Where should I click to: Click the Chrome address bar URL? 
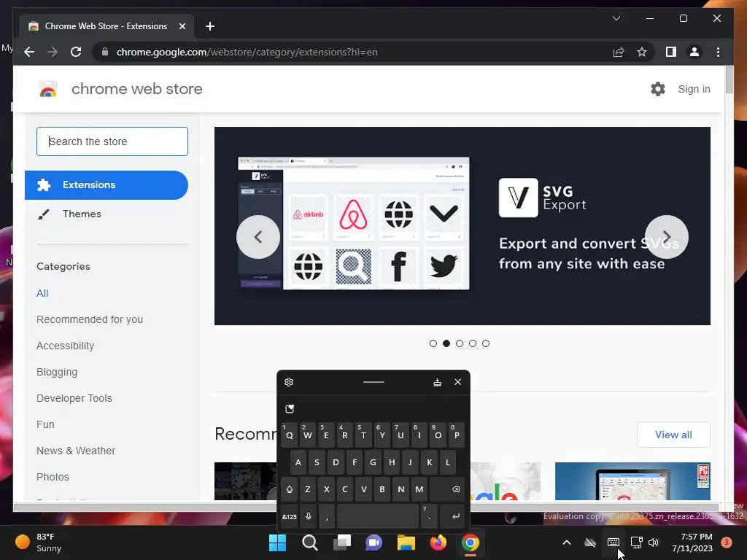[x=247, y=52]
